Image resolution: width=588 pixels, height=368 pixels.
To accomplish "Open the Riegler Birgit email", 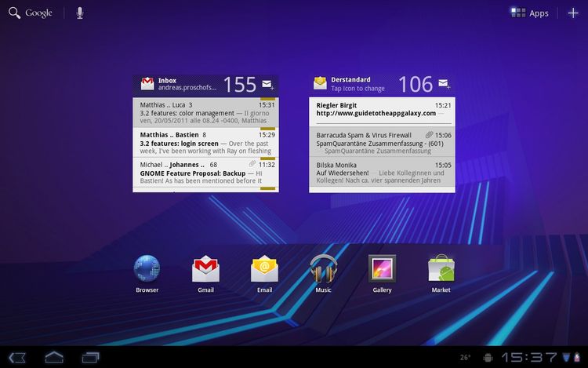I will coord(383,110).
